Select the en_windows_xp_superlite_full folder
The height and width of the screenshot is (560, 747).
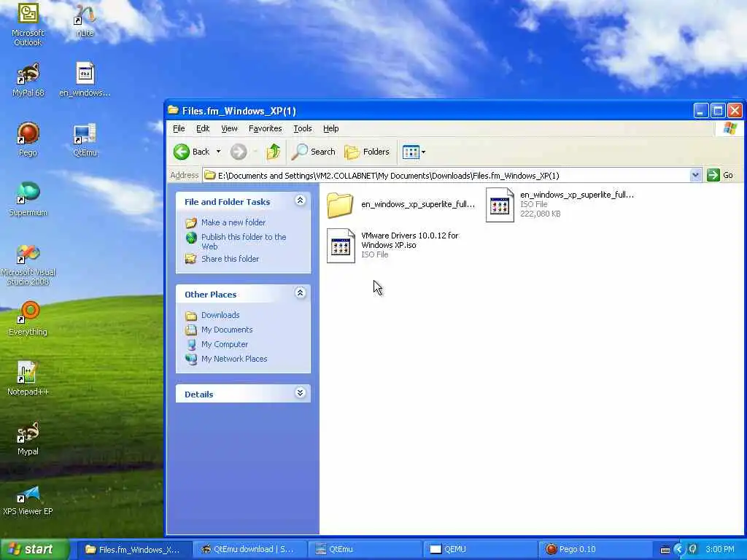tap(401, 205)
